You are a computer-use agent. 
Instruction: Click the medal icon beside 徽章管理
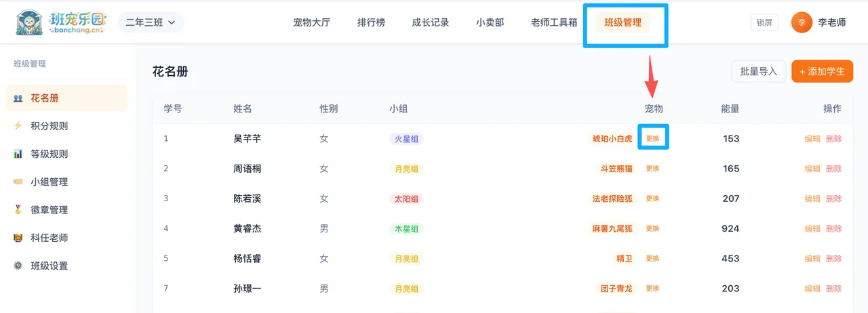[x=18, y=210]
